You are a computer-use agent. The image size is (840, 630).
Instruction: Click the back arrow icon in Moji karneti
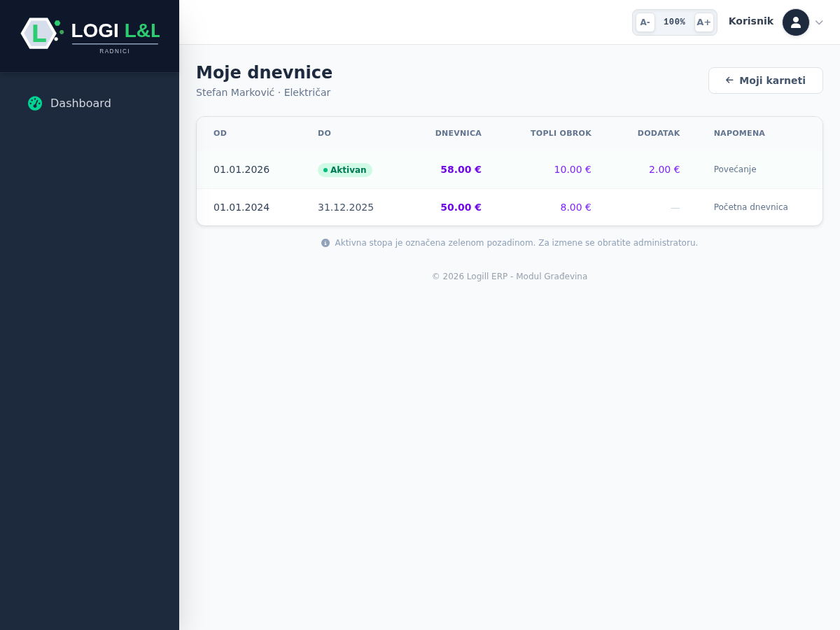pos(729,80)
